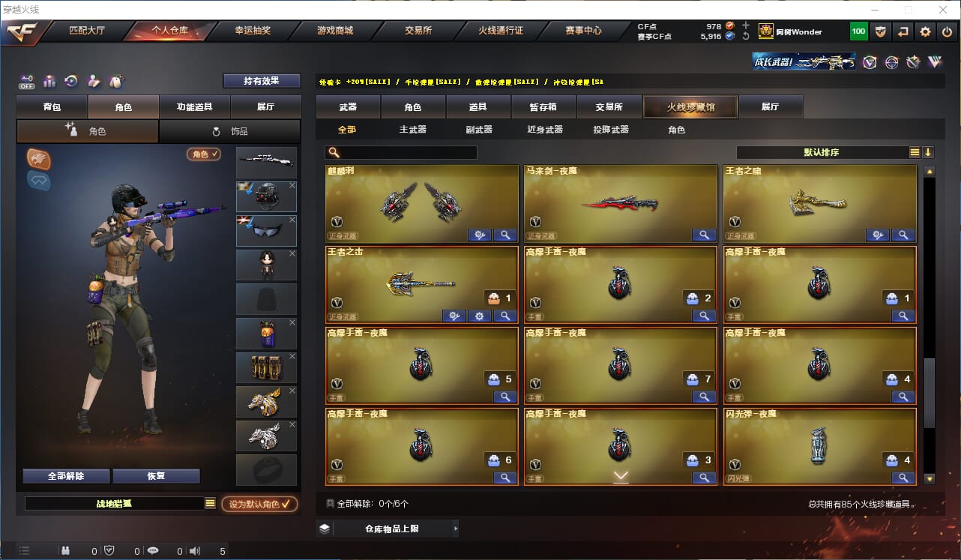This screenshot has height=560, width=961.
Task: Toggle 设为默认角色 checkmark button
Action: point(259,504)
